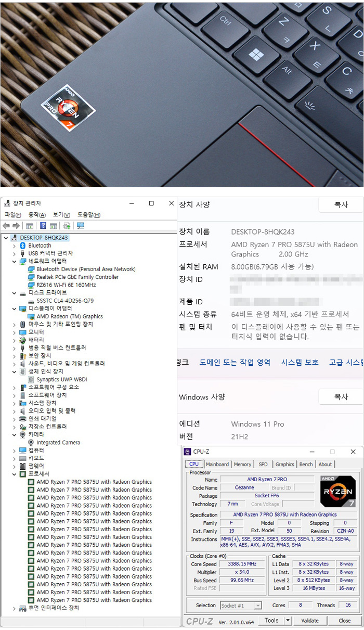The image size is (364, 630).
Task: Click the Forward arrow in Device Manager toolbar
Action: [x=16, y=226]
